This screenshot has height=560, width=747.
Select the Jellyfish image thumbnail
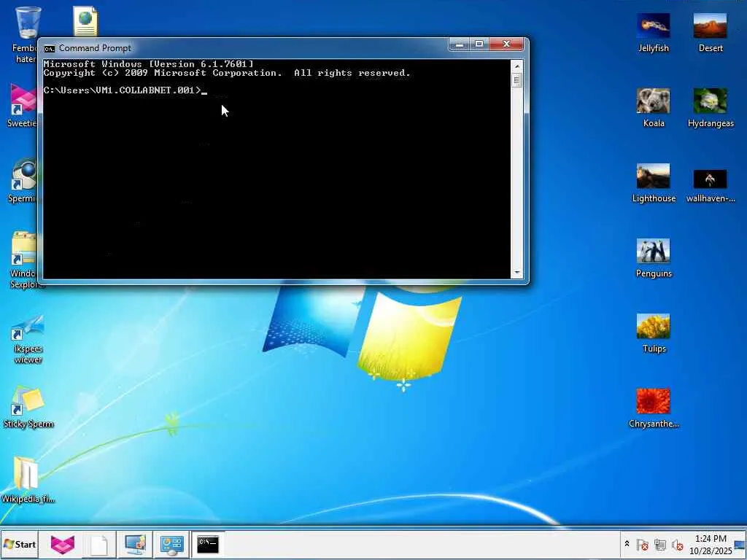coord(653,26)
